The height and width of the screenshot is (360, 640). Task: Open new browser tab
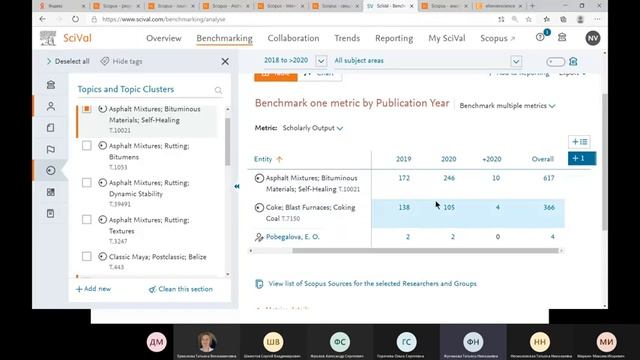(x=532, y=6)
